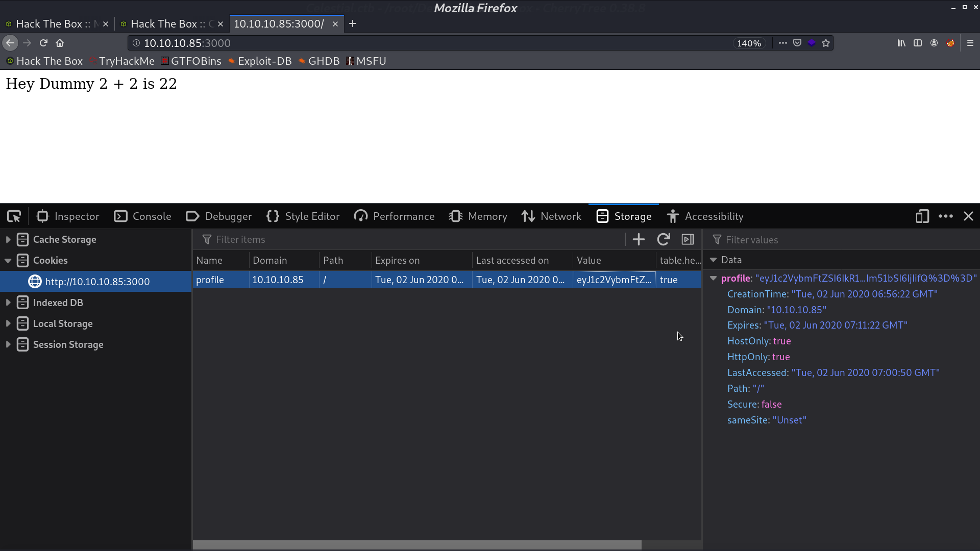This screenshot has height=551, width=980.
Task: Close the developer tools panel
Action: [968, 216]
